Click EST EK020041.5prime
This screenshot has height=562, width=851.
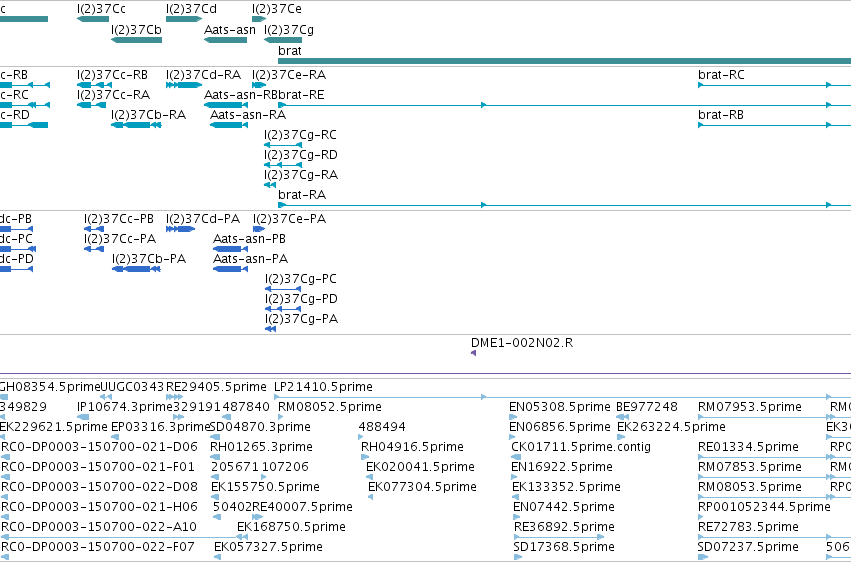tap(420, 467)
